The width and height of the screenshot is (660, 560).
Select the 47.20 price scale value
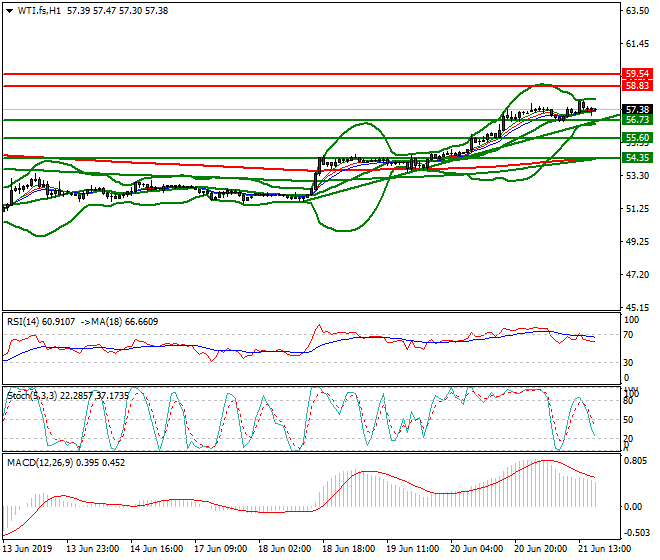(637, 275)
